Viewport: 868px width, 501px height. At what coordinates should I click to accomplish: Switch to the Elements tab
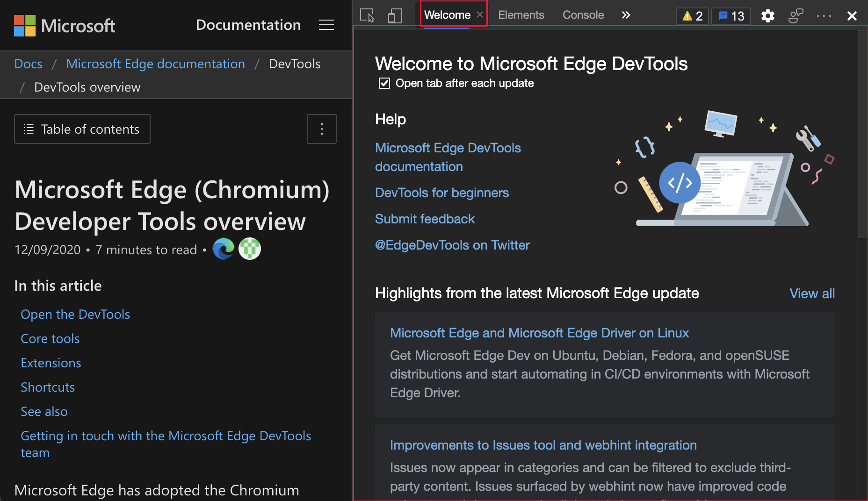pyautogui.click(x=521, y=14)
